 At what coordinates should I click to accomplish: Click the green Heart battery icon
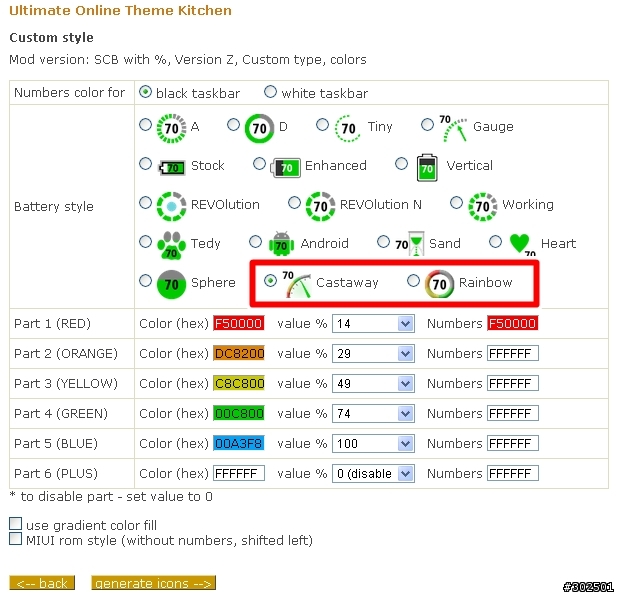click(522, 244)
